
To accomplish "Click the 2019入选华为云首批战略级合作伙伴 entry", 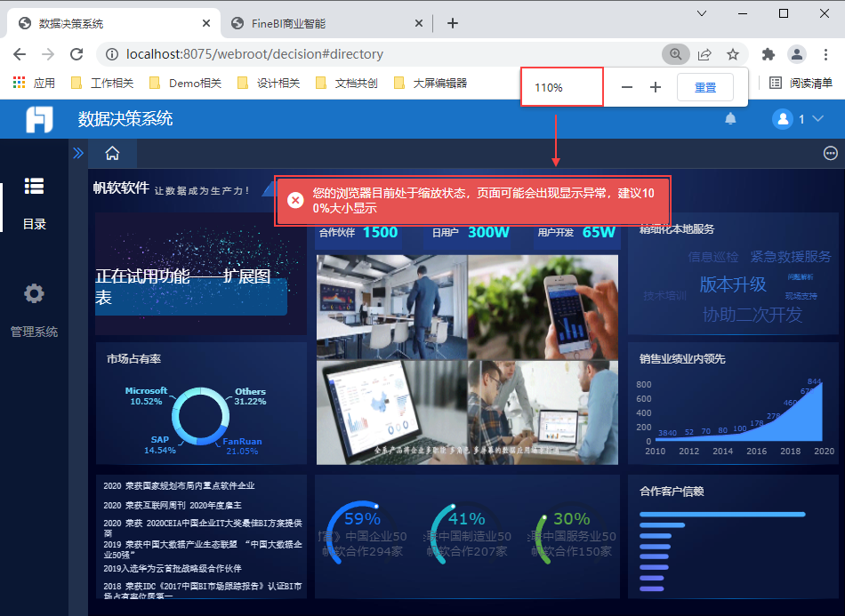I will click(173, 569).
